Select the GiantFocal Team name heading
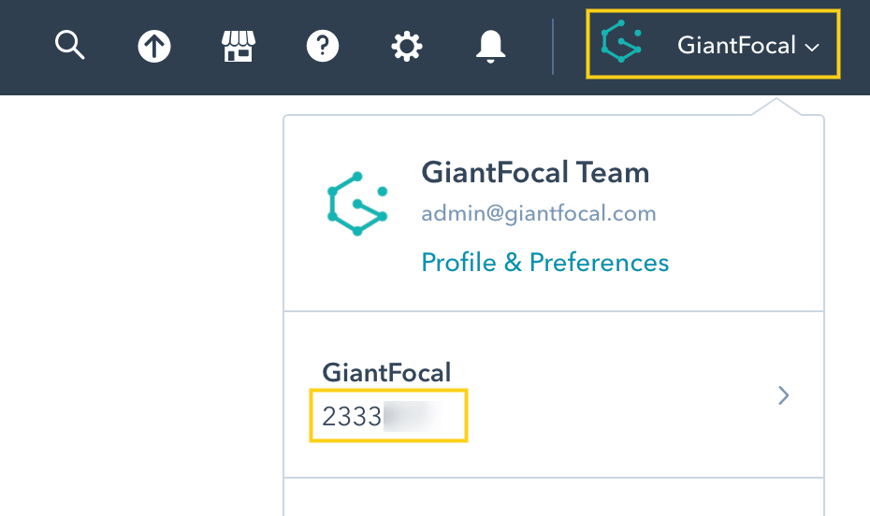The height and width of the screenshot is (516, 870). coord(535,173)
